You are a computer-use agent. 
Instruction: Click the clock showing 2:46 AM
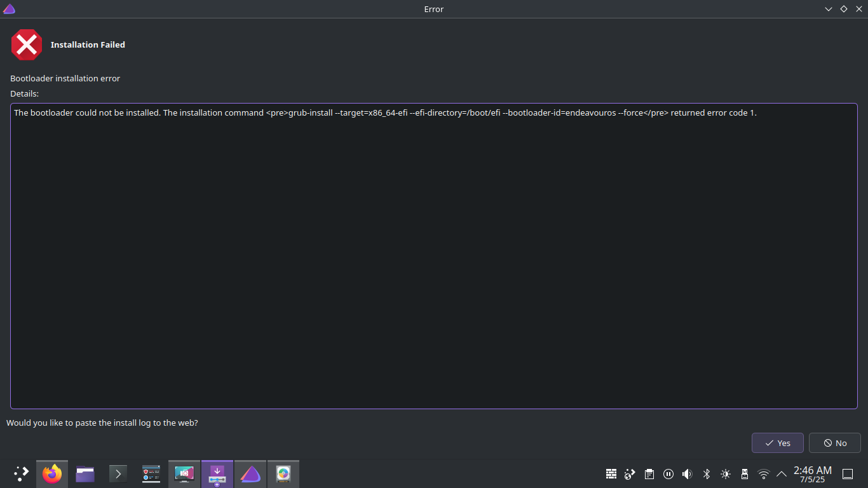[x=812, y=474]
